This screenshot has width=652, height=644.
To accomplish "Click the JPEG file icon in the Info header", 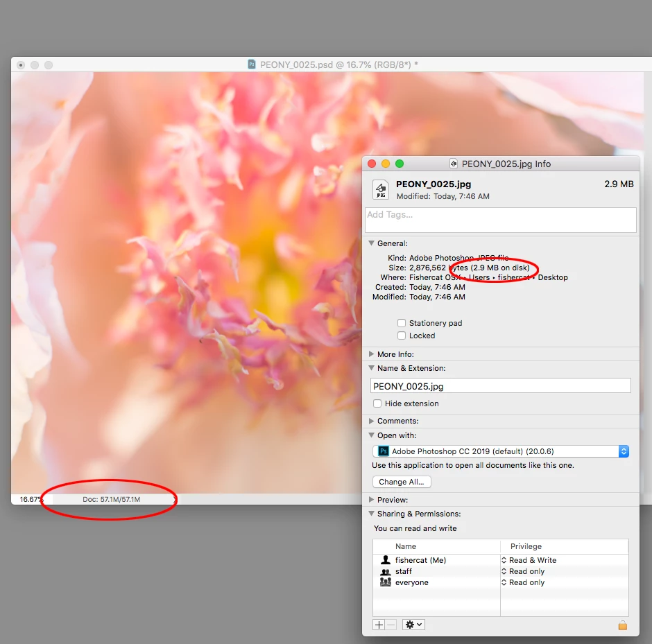I will pyautogui.click(x=381, y=190).
